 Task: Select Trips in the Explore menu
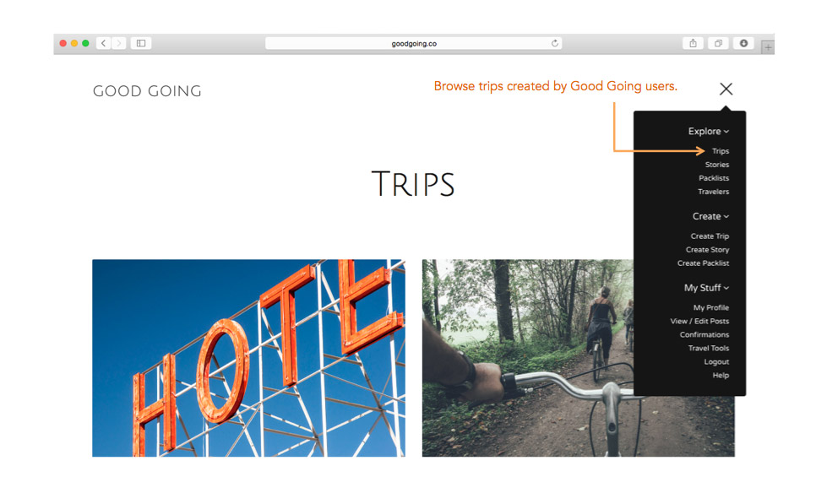coord(721,151)
